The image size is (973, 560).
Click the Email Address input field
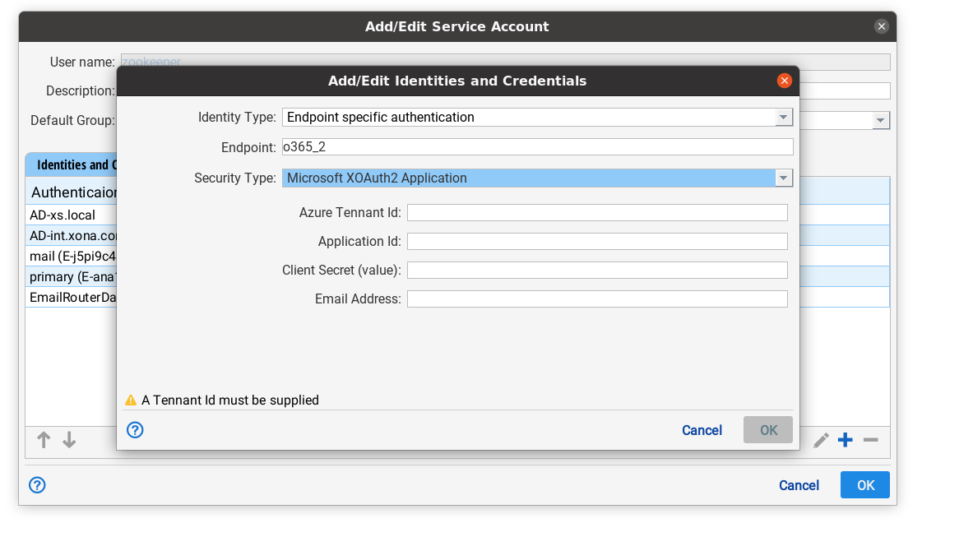(x=597, y=299)
